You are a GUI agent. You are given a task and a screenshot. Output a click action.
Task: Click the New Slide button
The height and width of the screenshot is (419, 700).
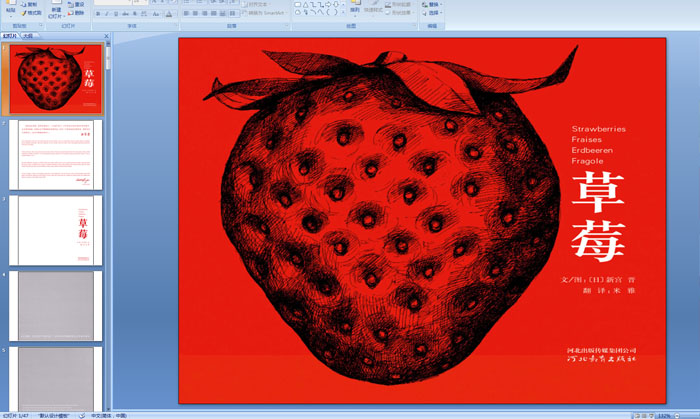coord(56,11)
